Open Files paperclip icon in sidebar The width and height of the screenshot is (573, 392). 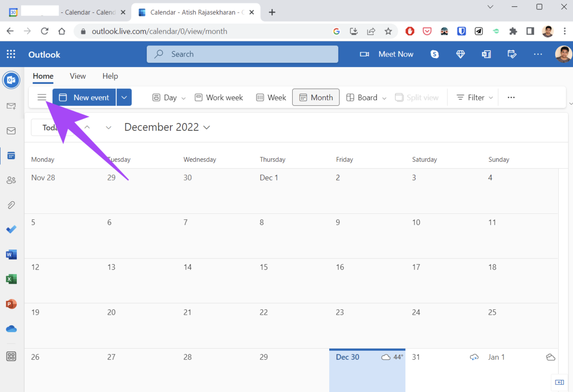pos(11,205)
